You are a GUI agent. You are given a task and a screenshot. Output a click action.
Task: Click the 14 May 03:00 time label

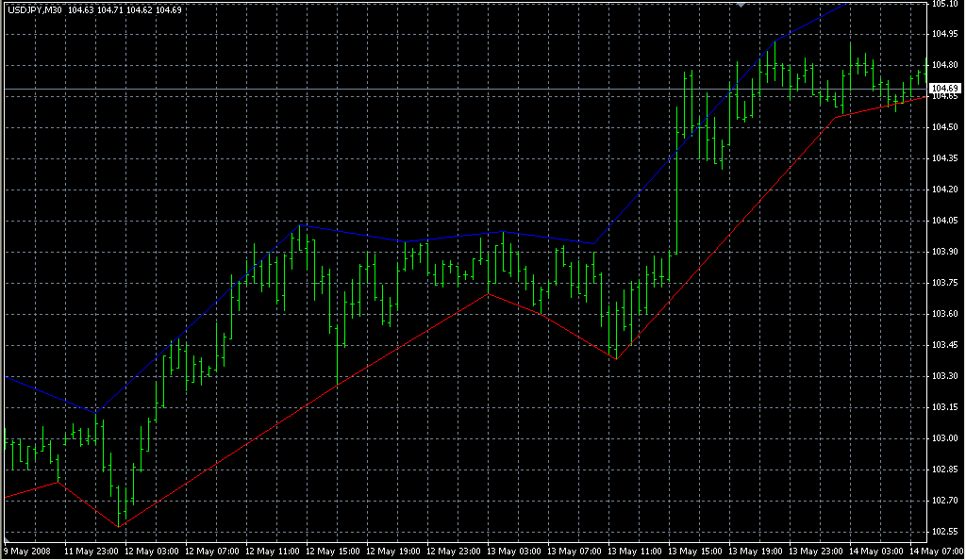click(x=879, y=550)
